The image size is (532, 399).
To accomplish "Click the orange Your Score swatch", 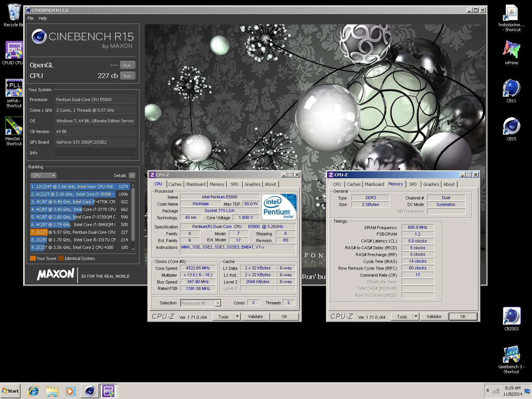I will 33,258.
